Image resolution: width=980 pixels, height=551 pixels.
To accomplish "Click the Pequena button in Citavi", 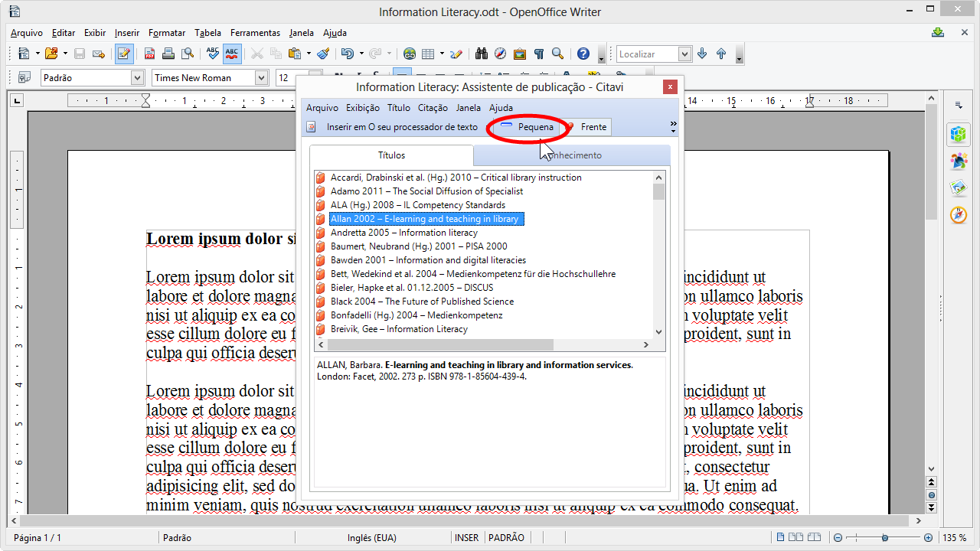I will 528,127.
